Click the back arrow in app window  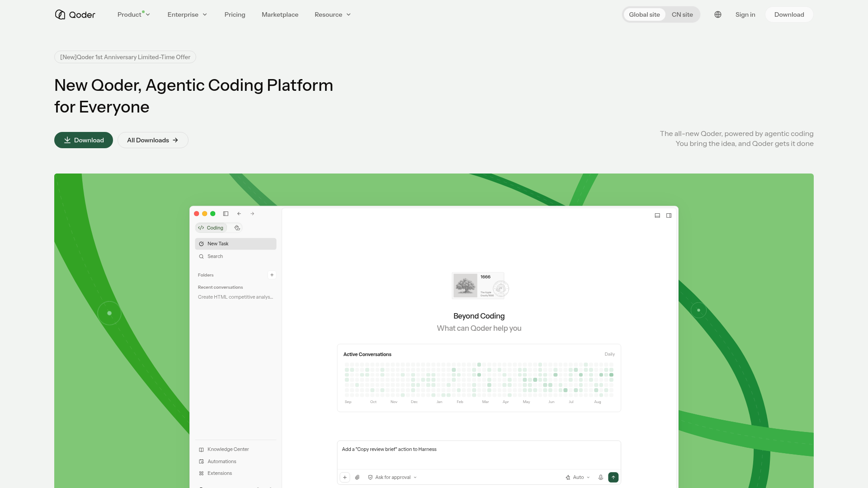click(x=239, y=214)
